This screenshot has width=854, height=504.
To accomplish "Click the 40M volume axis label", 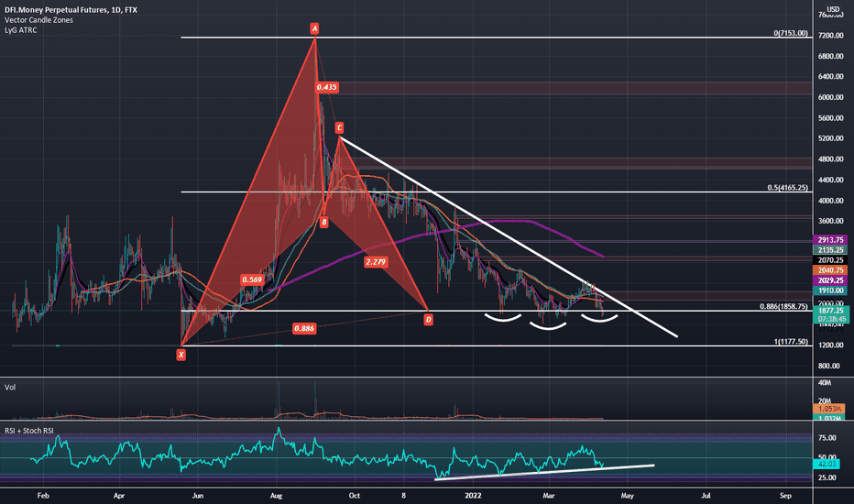I will (825, 383).
